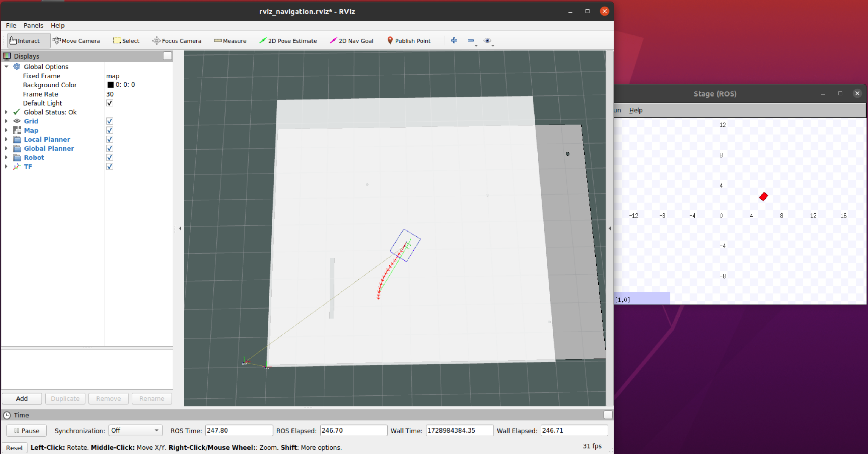Maximize the Stage (ROS) window
868x454 pixels.
click(840, 93)
